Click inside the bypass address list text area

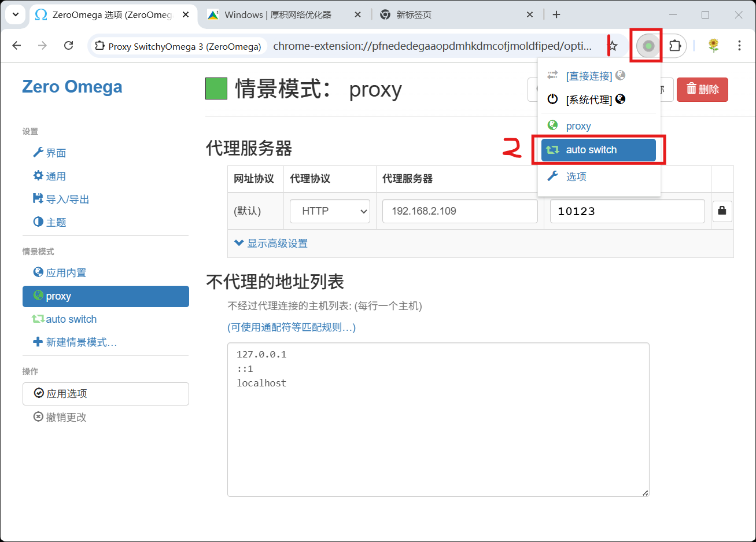coord(438,419)
